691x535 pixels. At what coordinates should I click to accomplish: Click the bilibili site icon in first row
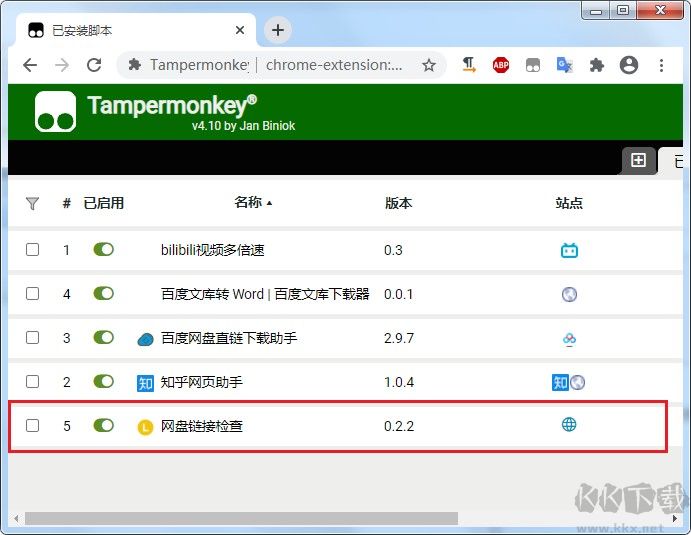[x=569, y=250]
